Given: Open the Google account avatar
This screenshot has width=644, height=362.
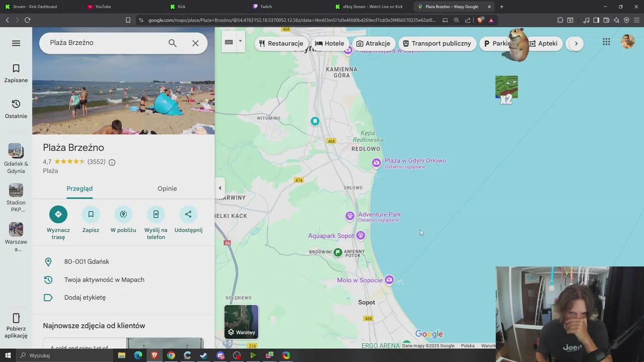Looking at the screenshot, I should click(x=628, y=42).
